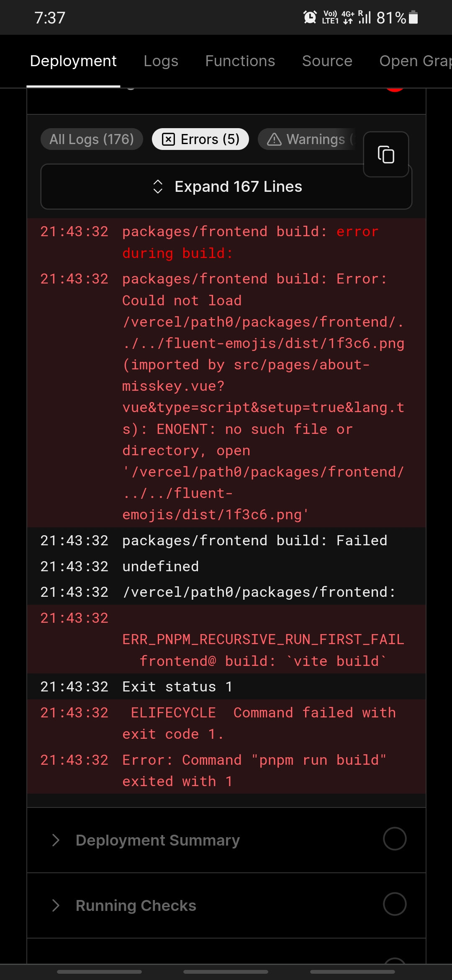
Task: Expand 167 Lines of build output
Action: pyautogui.click(x=226, y=186)
